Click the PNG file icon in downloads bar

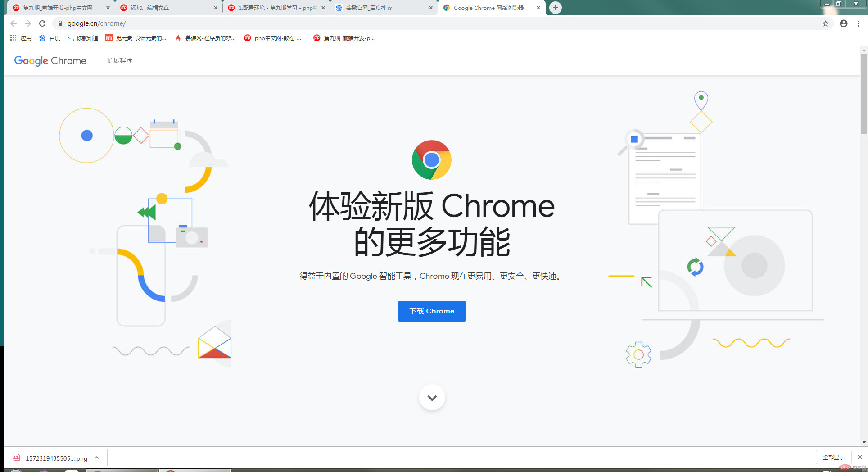16,458
